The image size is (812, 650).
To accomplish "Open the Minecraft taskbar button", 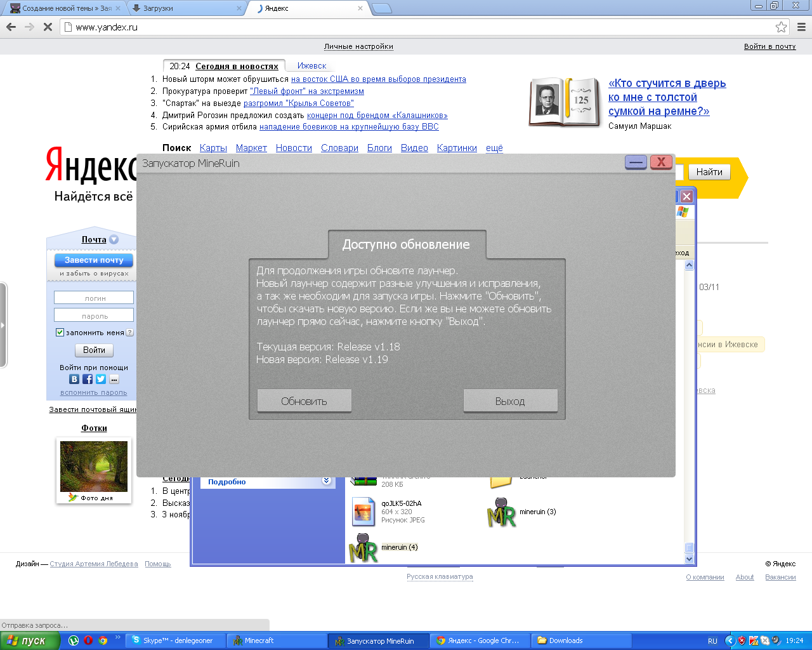I will pyautogui.click(x=277, y=640).
